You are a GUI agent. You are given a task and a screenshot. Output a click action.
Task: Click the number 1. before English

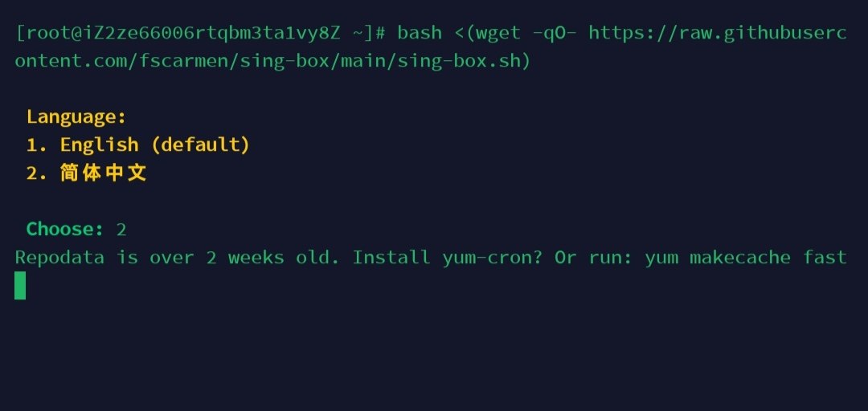[x=38, y=145]
